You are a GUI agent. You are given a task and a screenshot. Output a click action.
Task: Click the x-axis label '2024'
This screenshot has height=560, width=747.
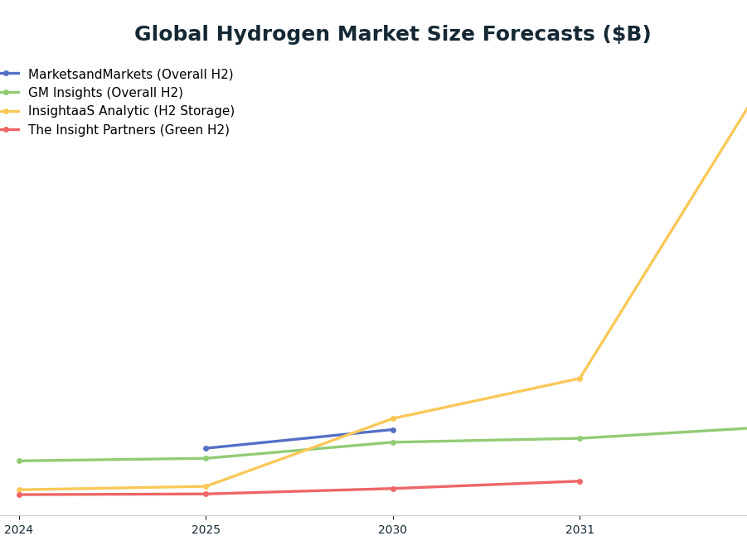(x=18, y=529)
